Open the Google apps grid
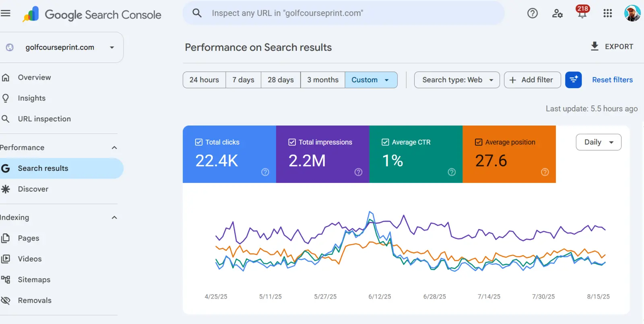This screenshot has height=324, width=644. point(607,13)
